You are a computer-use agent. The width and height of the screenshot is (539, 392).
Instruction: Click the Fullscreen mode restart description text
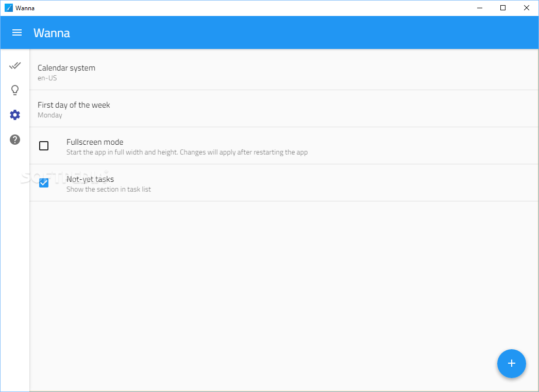[x=187, y=152]
